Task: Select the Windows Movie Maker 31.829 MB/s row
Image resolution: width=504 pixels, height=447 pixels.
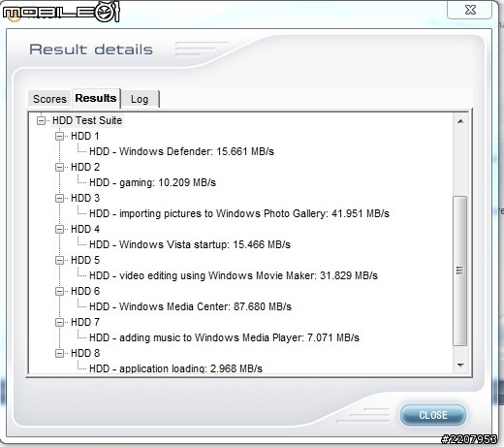Action: [234, 275]
